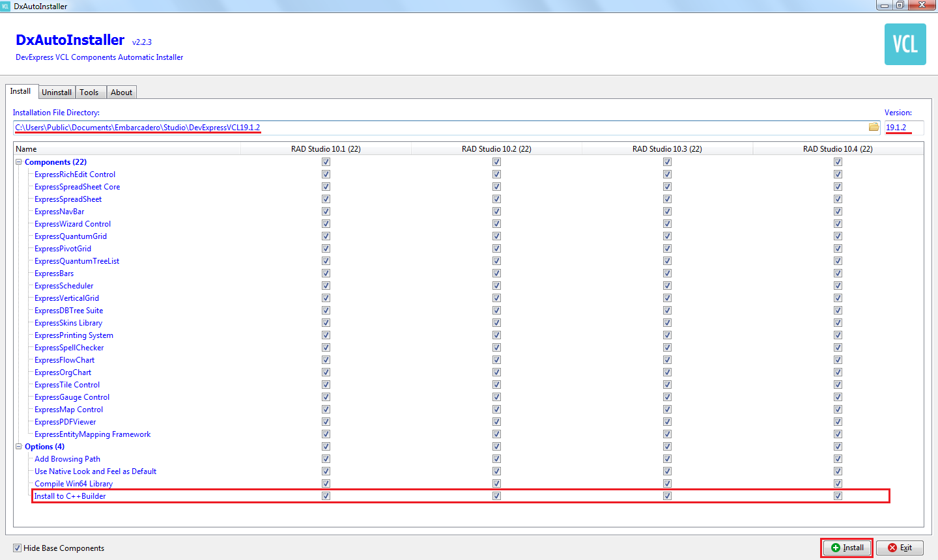Image resolution: width=938 pixels, height=560 pixels.
Task: Toggle Components checkbox under RAD Studio 10.4
Action: (838, 162)
